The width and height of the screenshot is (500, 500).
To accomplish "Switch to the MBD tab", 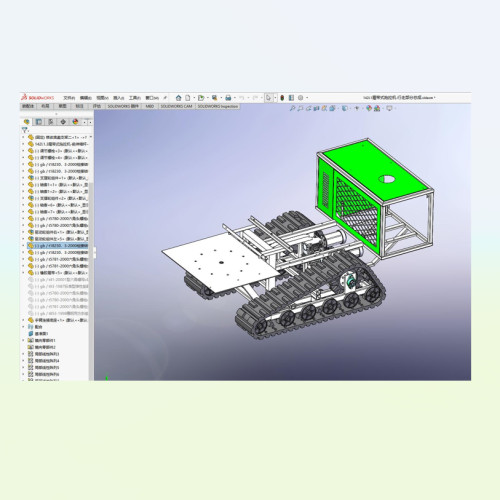I will (x=150, y=106).
